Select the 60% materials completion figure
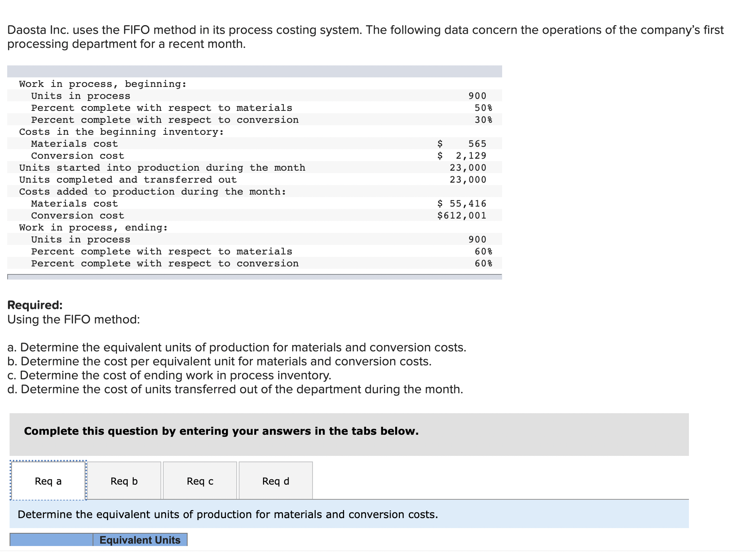756x552 pixels. pyautogui.click(x=483, y=251)
